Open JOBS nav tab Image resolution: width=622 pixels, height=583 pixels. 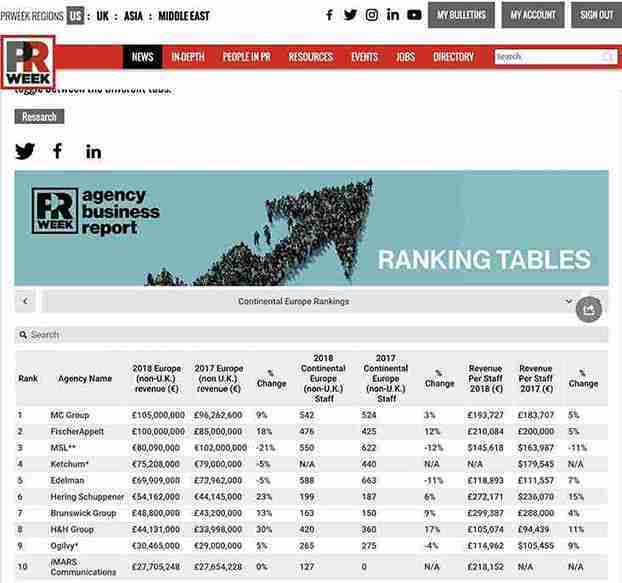[x=405, y=57]
